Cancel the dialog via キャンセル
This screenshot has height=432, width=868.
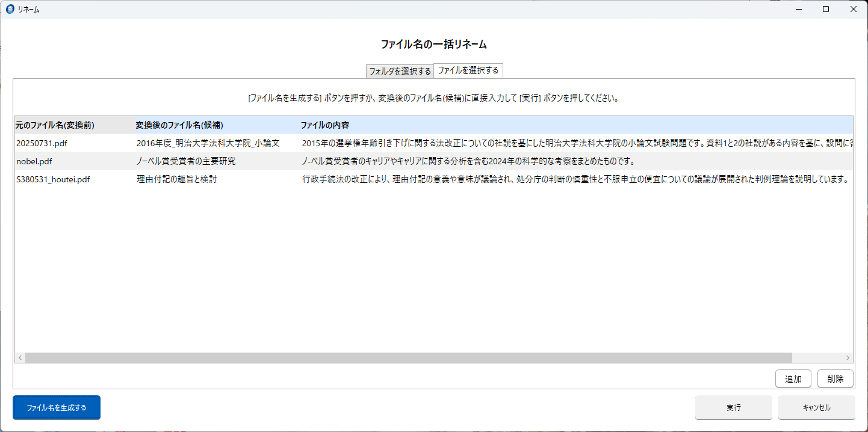click(816, 407)
